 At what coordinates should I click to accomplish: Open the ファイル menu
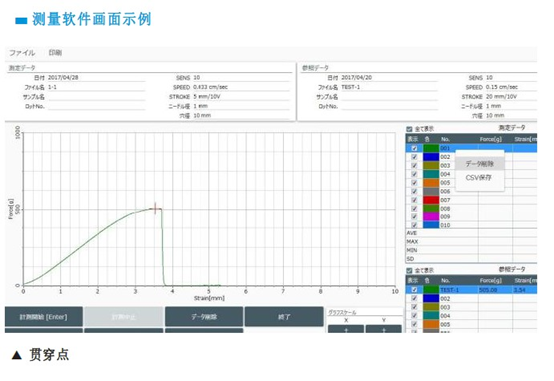(22, 53)
